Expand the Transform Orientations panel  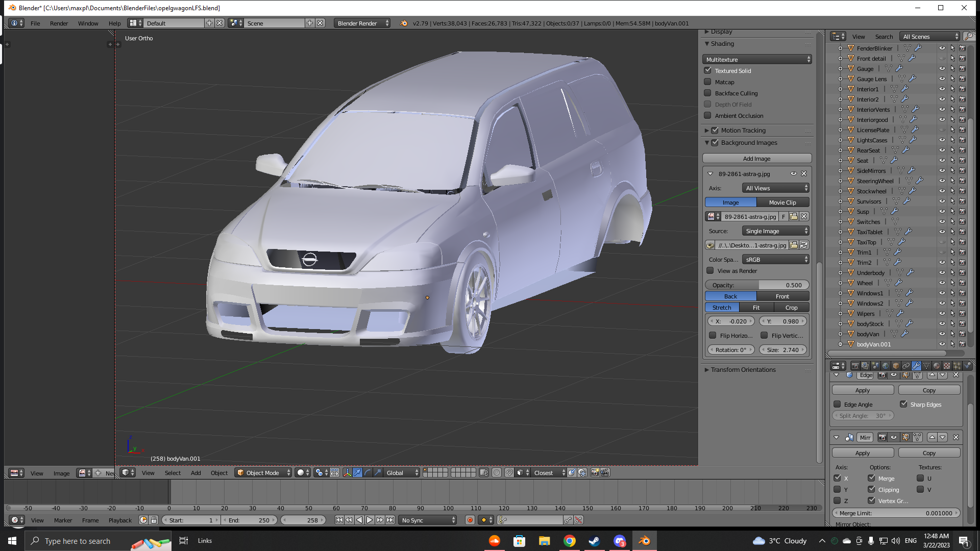pyautogui.click(x=743, y=370)
